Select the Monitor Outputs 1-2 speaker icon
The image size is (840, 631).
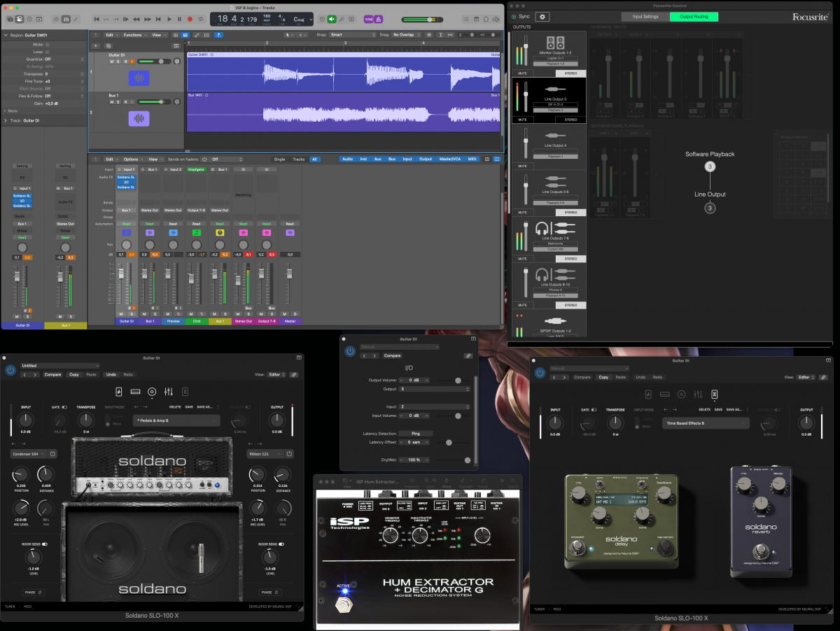click(x=555, y=43)
